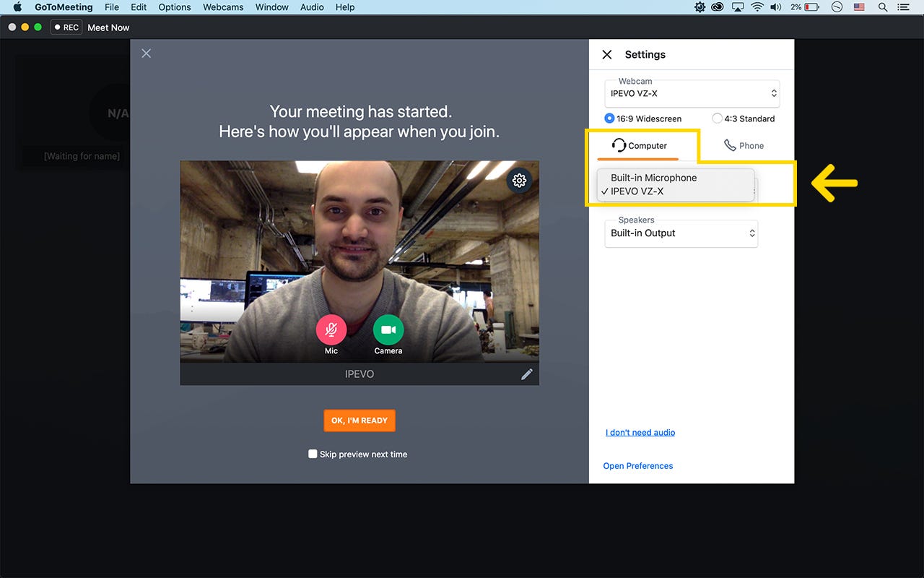Edit display name with pencil icon

tap(527, 374)
